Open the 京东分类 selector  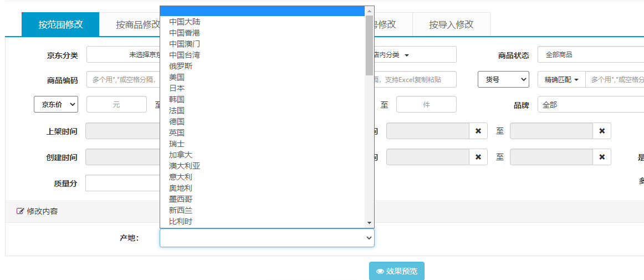123,55
